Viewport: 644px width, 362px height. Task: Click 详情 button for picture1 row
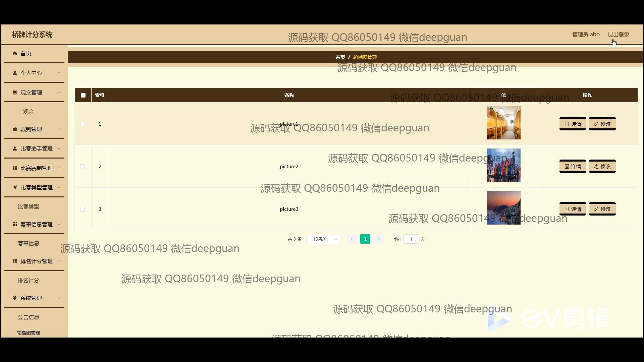point(573,124)
